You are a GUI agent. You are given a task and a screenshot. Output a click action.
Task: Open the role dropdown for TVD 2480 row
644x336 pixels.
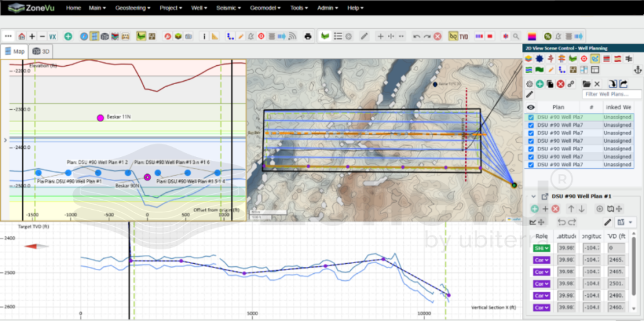click(x=541, y=296)
